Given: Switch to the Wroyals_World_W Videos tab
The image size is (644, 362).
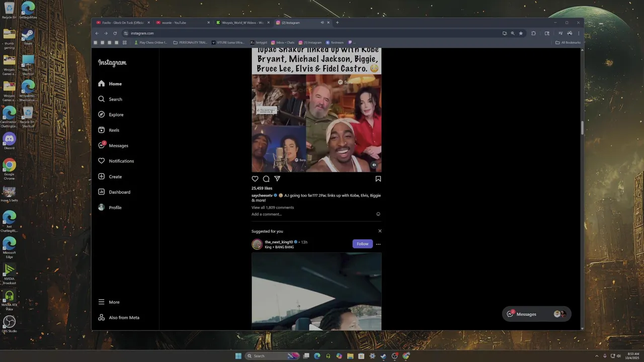Looking at the screenshot, I should tap(243, 23).
